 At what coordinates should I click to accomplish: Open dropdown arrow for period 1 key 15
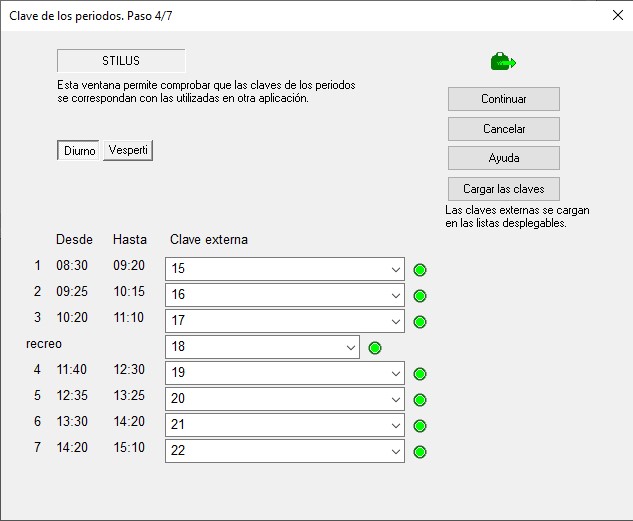(396, 269)
